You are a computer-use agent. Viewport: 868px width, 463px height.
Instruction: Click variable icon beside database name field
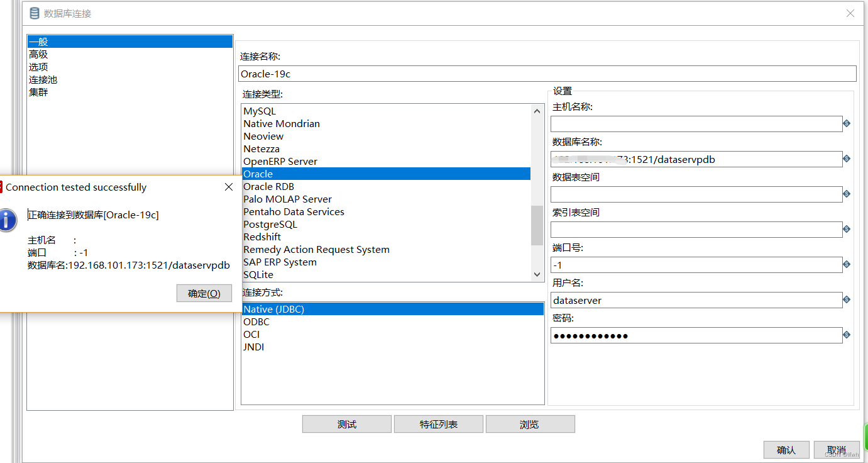click(x=847, y=159)
